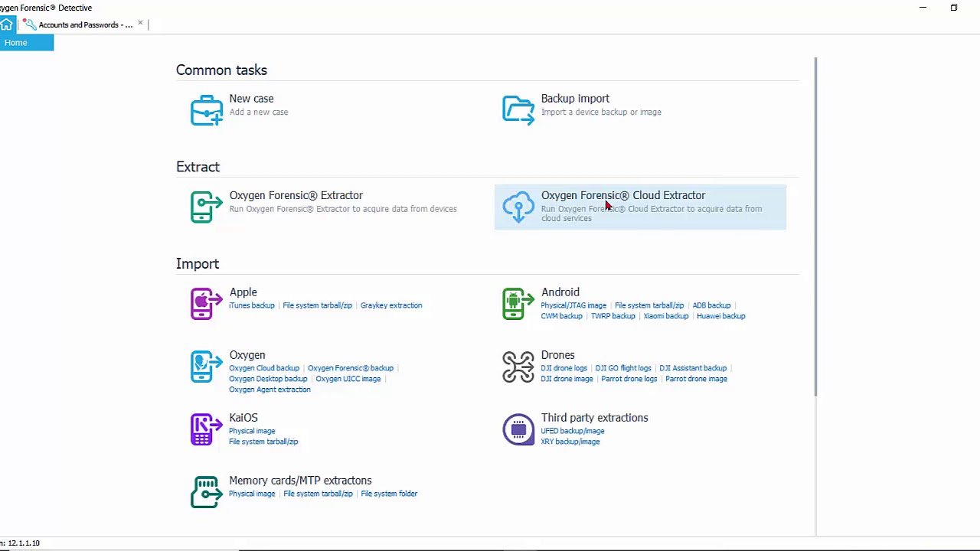Click the Accounts and Passwords tab icon
The image size is (980, 551).
point(30,24)
